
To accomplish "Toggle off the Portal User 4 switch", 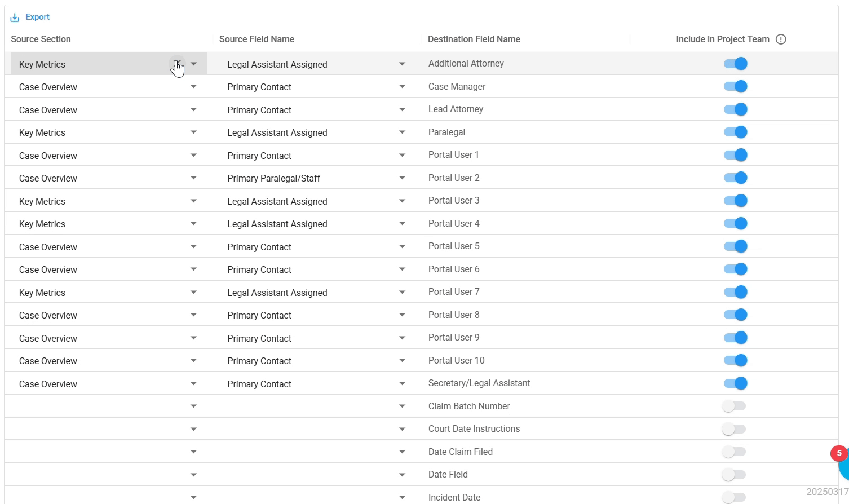I will click(736, 223).
